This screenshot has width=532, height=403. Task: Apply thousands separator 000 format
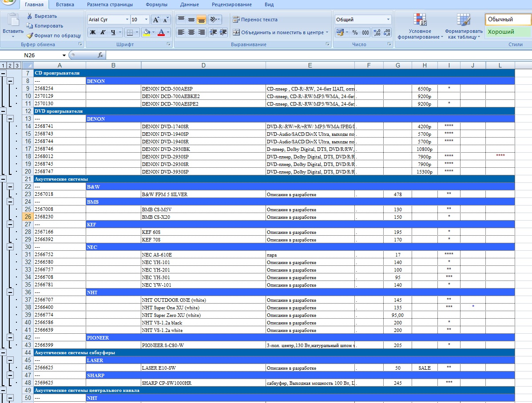(365, 32)
